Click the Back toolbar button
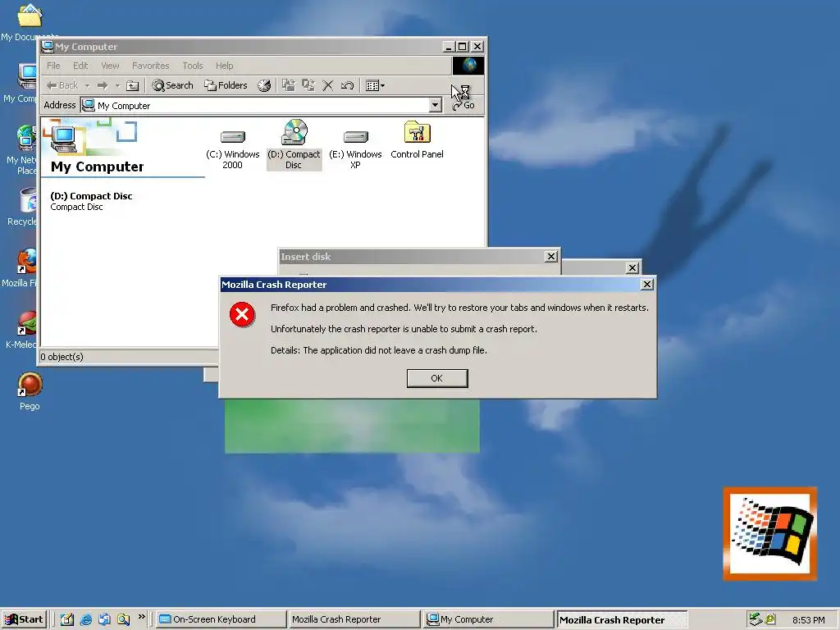This screenshot has height=630, width=840. coord(62,85)
